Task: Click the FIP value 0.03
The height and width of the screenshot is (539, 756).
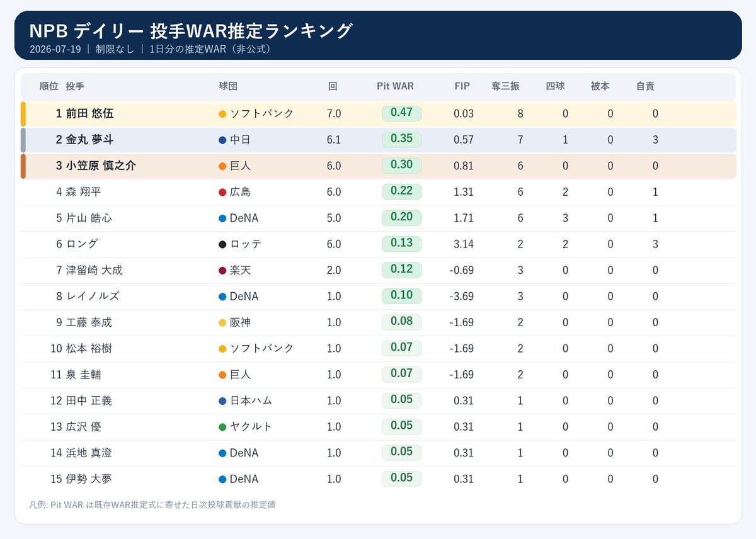Action: 464,114
